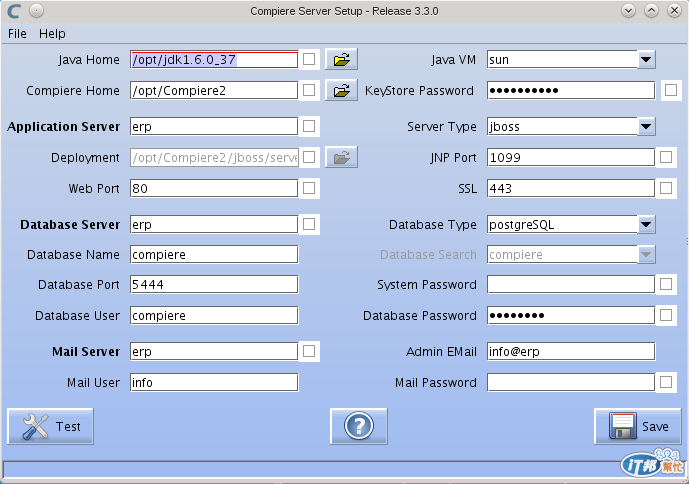Click the Mail Server field
The height and width of the screenshot is (484, 689).
[214, 351]
